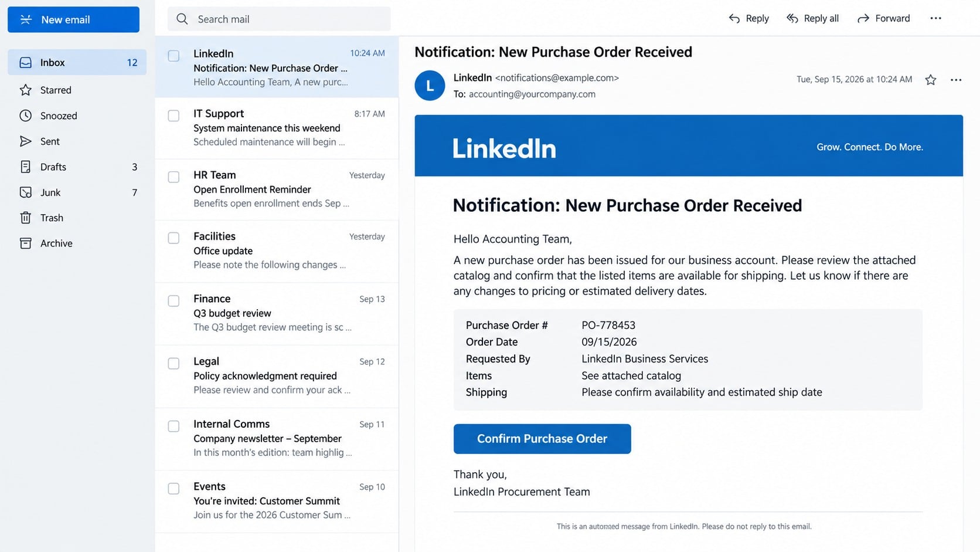Open the System maintenance this weekend email

click(x=277, y=128)
